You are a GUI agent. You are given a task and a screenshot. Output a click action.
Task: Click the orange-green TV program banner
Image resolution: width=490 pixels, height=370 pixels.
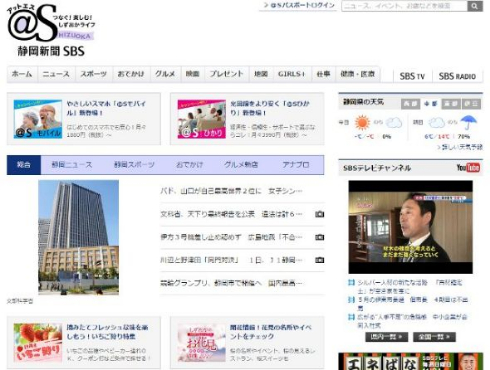tap(411, 361)
